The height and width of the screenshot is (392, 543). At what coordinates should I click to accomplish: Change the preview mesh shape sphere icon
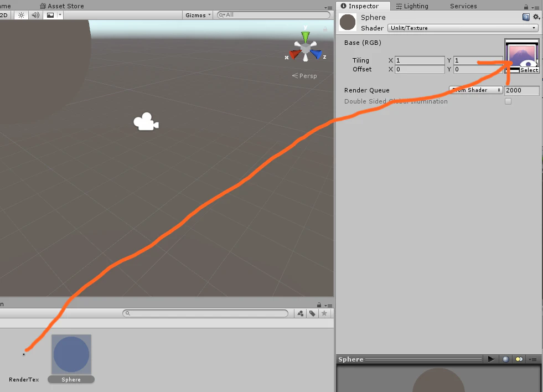pyautogui.click(x=506, y=359)
